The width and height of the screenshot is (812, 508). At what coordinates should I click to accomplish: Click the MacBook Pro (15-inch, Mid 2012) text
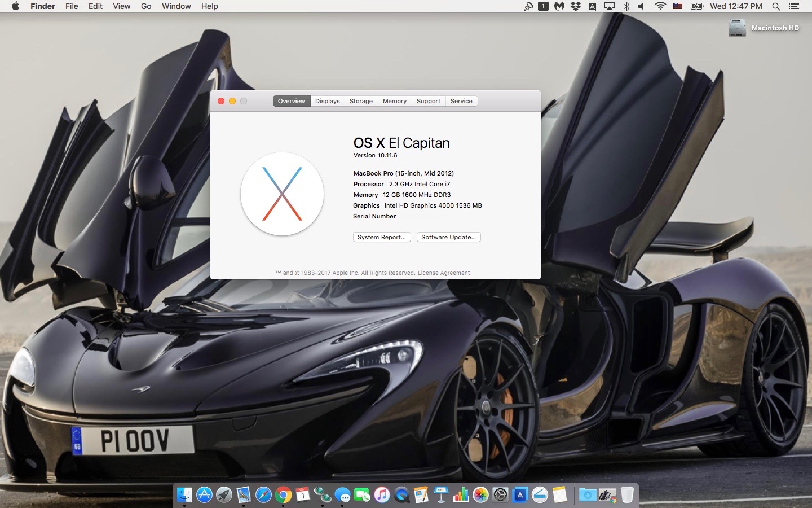[x=404, y=173]
